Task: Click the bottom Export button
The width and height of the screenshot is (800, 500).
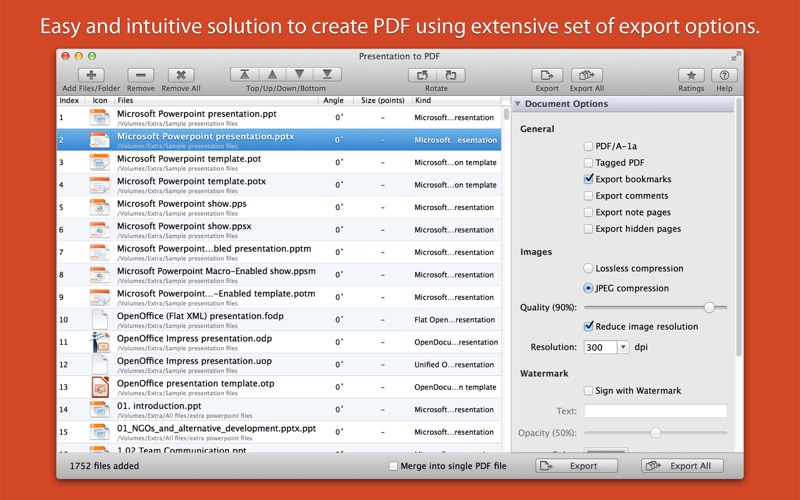Action: 577,466
